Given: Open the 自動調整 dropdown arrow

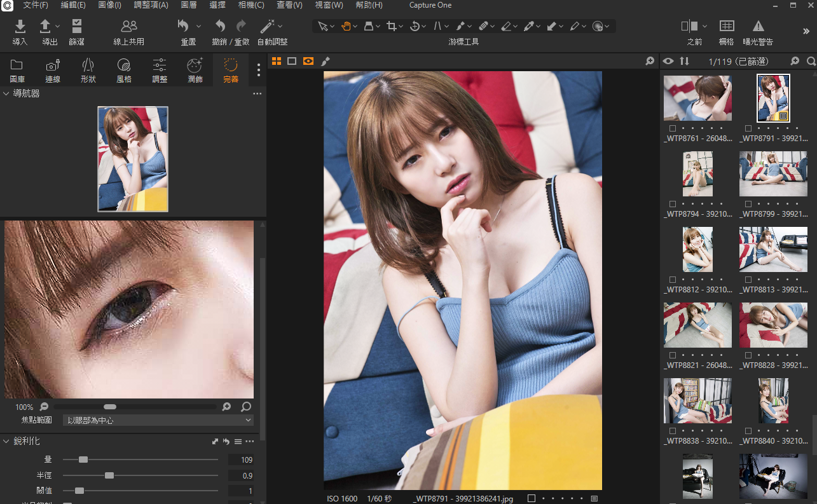Looking at the screenshot, I should click(x=280, y=26).
